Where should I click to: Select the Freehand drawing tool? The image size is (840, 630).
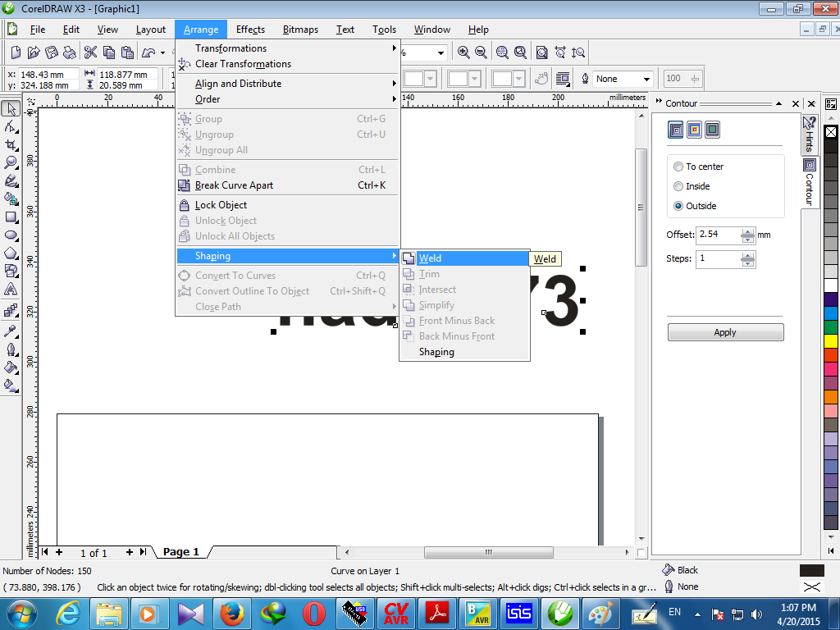[x=11, y=181]
